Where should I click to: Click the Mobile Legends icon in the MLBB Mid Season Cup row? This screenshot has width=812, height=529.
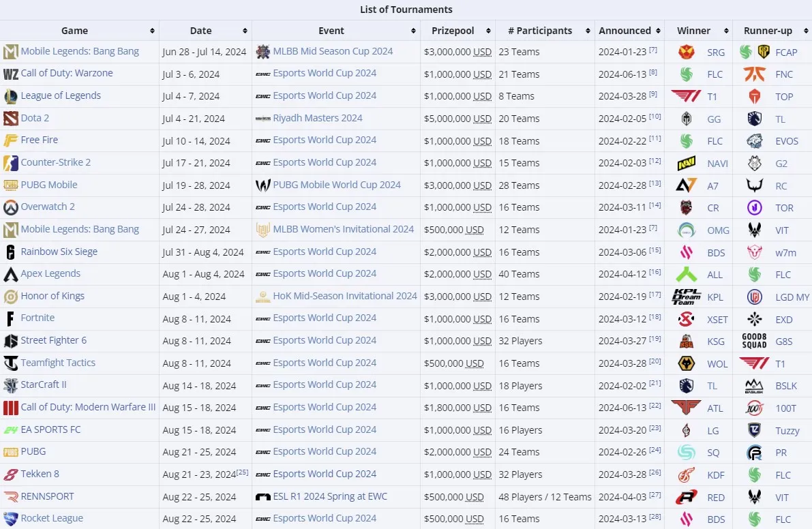click(10, 52)
